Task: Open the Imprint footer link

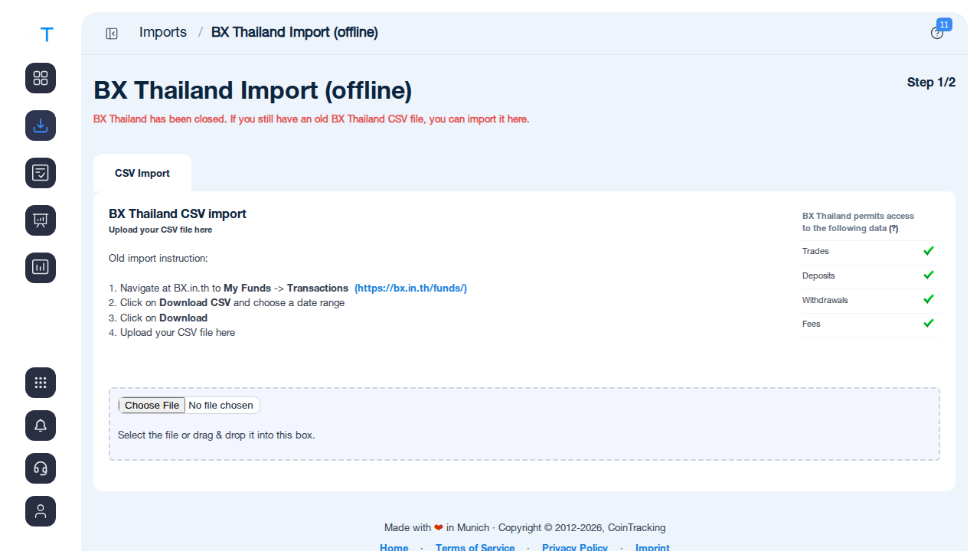Action: click(652, 548)
